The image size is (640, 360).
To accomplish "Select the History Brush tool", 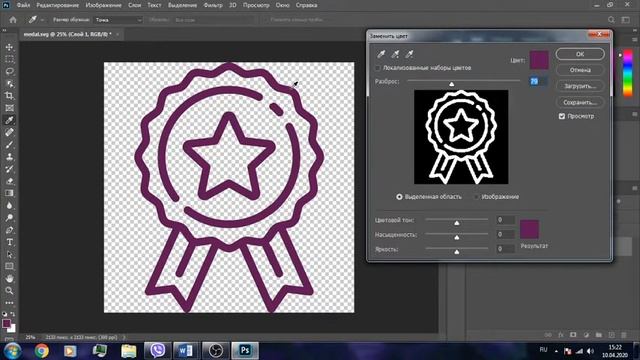I will [9, 169].
